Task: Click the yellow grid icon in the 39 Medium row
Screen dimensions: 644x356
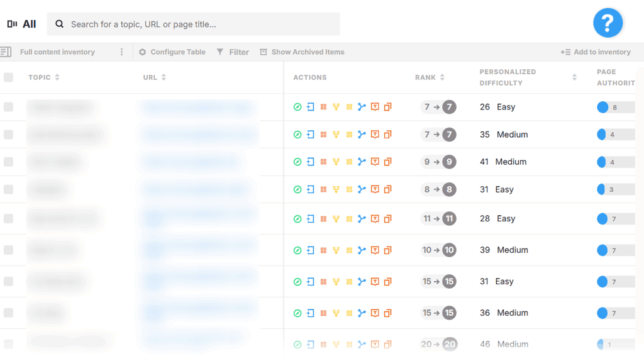Action: click(349, 250)
